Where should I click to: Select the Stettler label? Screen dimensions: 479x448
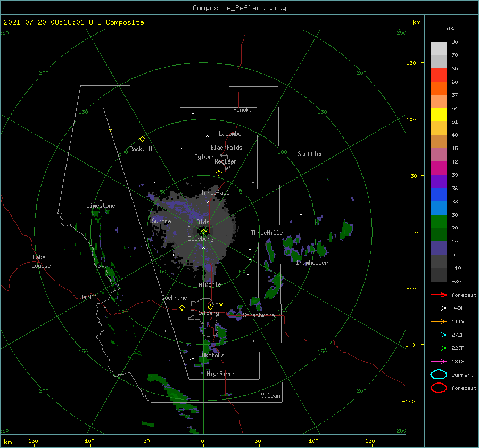(310, 154)
